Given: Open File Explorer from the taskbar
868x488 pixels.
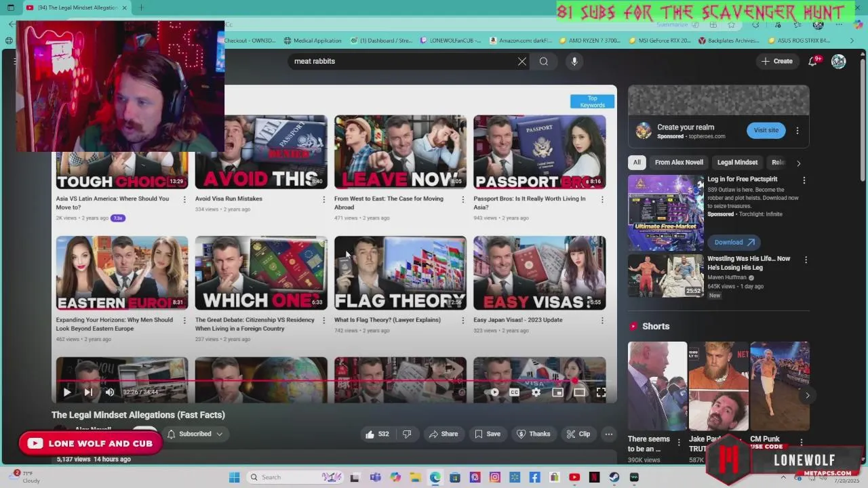Looking at the screenshot, I should point(415,477).
